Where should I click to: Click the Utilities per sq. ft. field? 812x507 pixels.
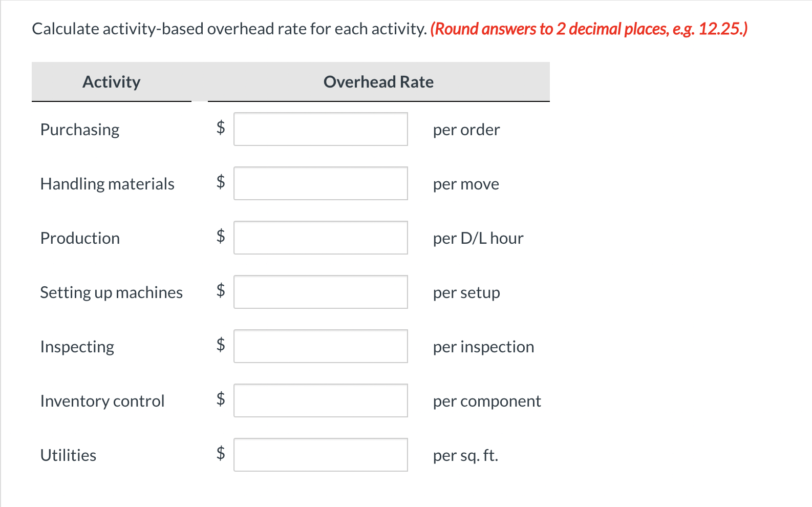tap(320, 454)
